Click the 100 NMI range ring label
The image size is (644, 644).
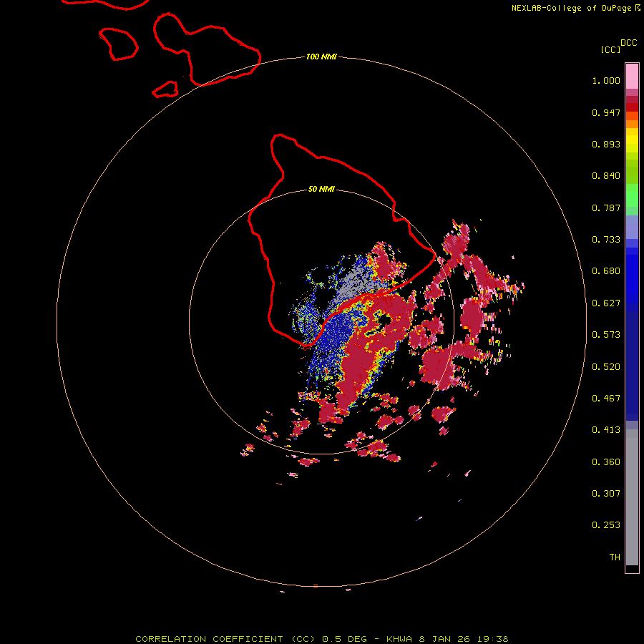click(321, 57)
